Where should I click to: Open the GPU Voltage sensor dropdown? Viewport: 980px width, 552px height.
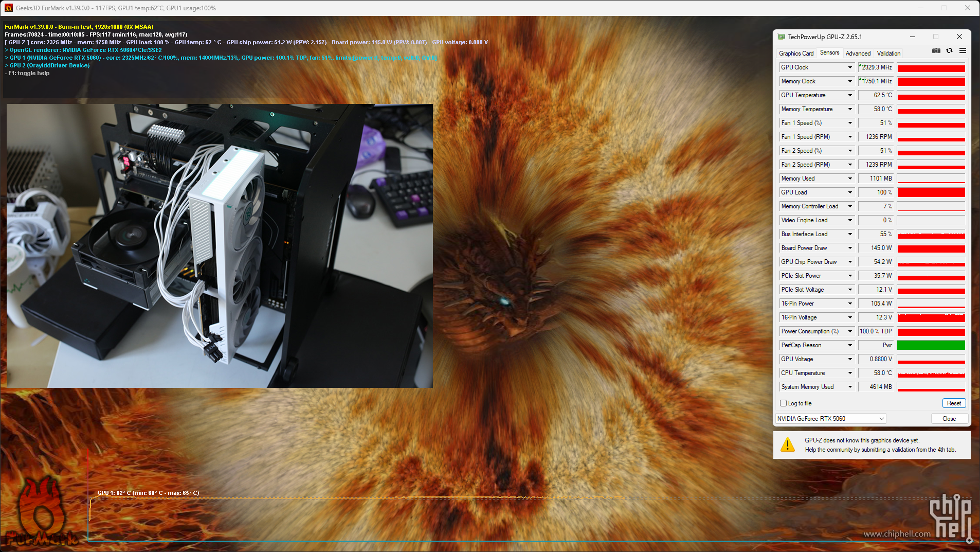pyautogui.click(x=850, y=359)
